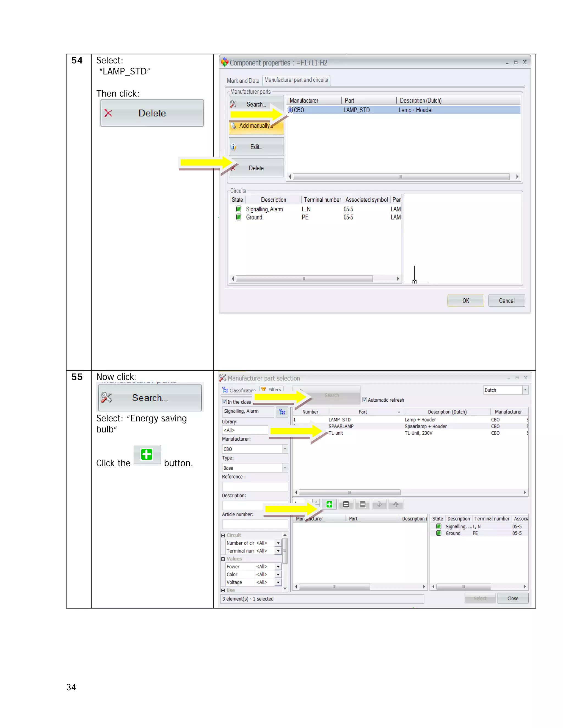This screenshot has width=563, height=728.
Task: Switch to the Mark and Data tab
Action: click(x=243, y=81)
